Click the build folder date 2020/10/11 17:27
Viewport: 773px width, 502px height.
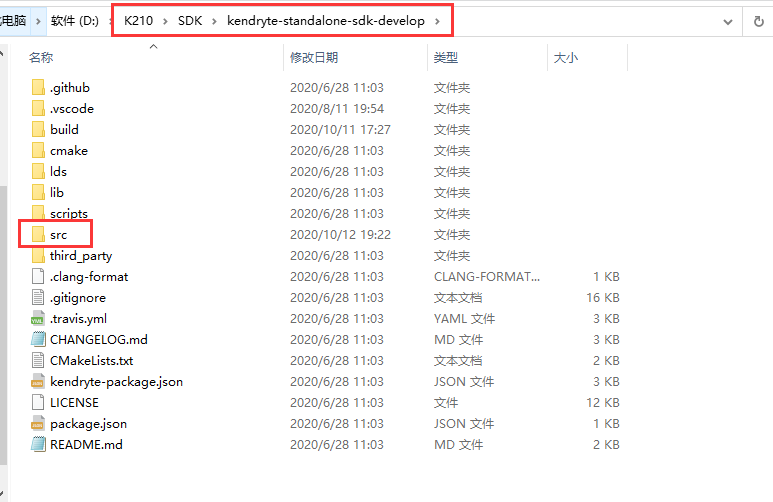[340, 130]
